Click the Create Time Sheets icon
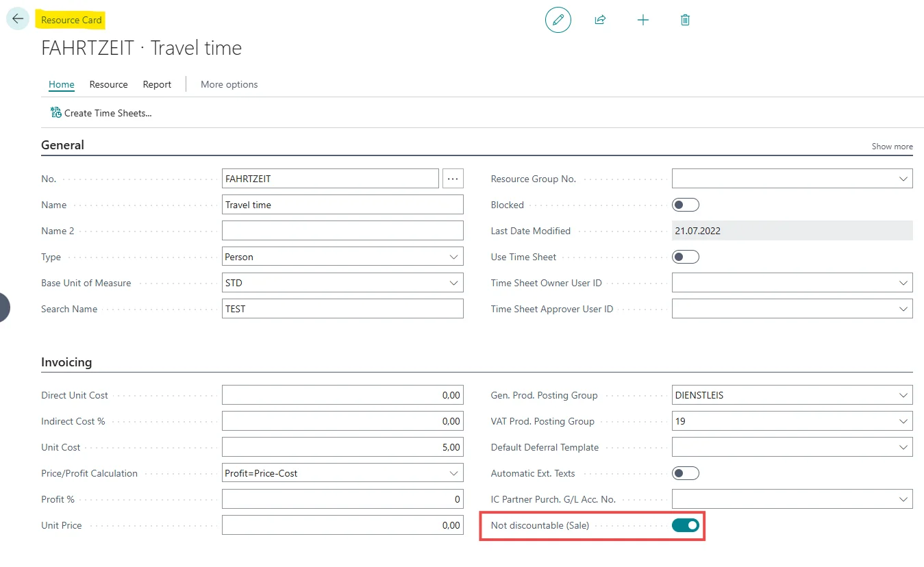This screenshot has width=924, height=567. point(56,113)
